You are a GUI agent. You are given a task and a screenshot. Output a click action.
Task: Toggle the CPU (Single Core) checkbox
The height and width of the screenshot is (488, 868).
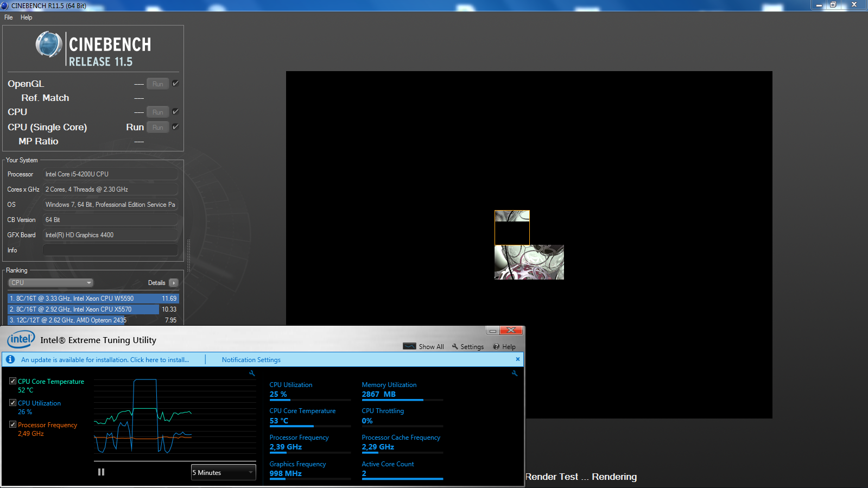click(x=175, y=126)
